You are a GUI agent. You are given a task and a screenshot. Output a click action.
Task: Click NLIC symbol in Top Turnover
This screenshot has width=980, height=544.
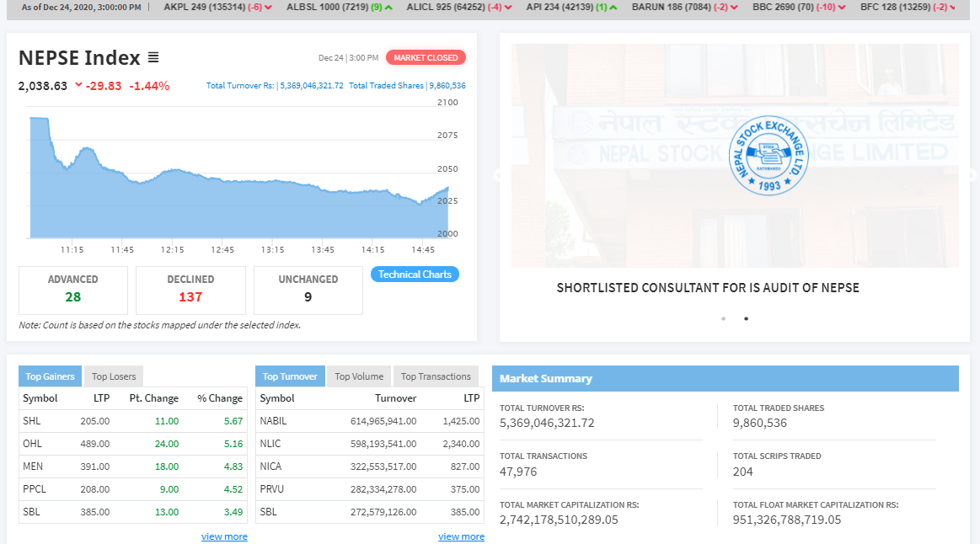click(x=270, y=444)
